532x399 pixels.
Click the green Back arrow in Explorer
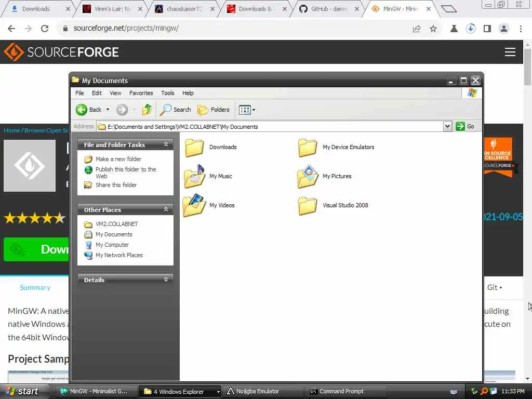(82, 110)
